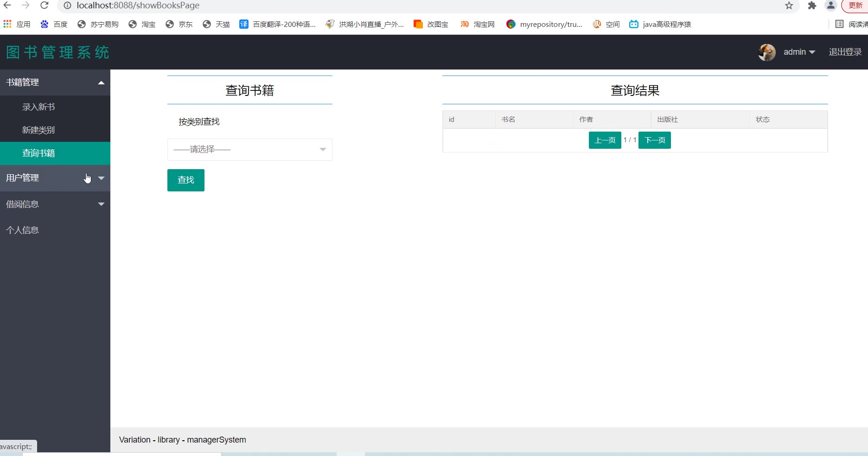Screen dimensions: 868x456
Task: Reload the page with the refresh icon
Action: click(45, 6)
